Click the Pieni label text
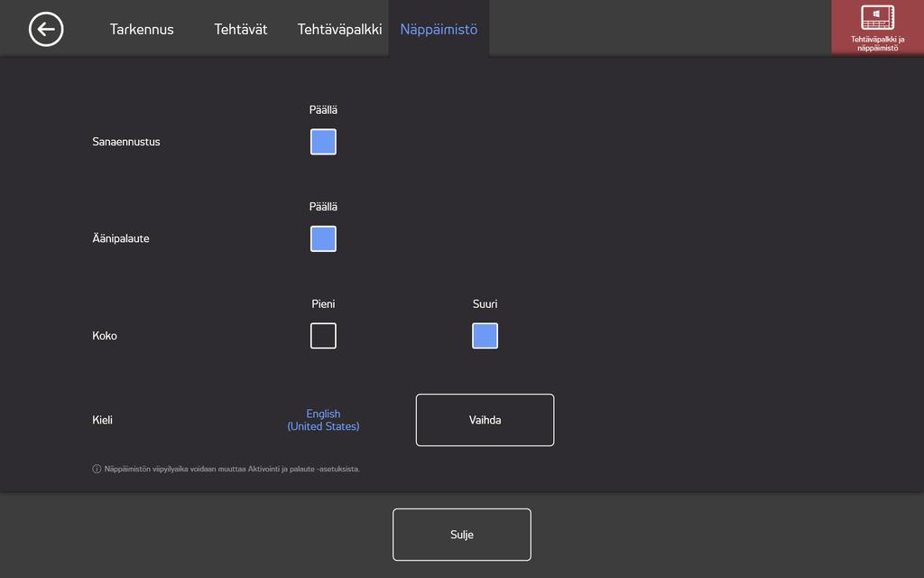 click(324, 303)
